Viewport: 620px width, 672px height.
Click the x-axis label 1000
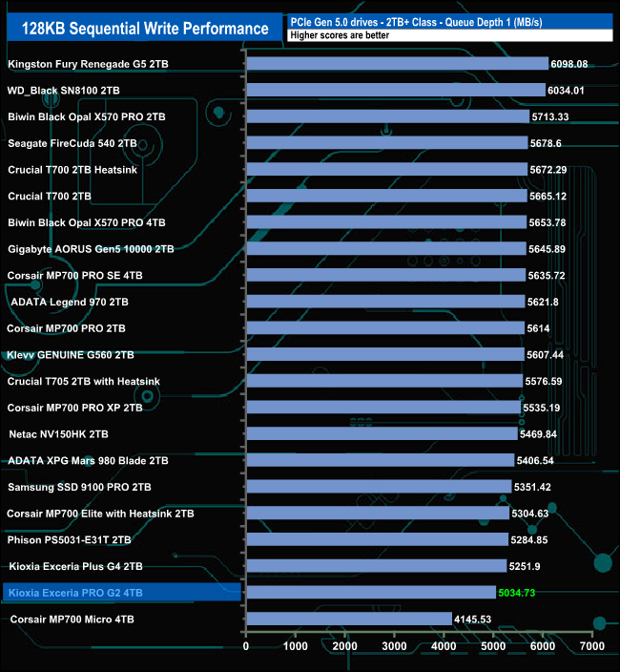pyautogui.click(x=296, y=646)
